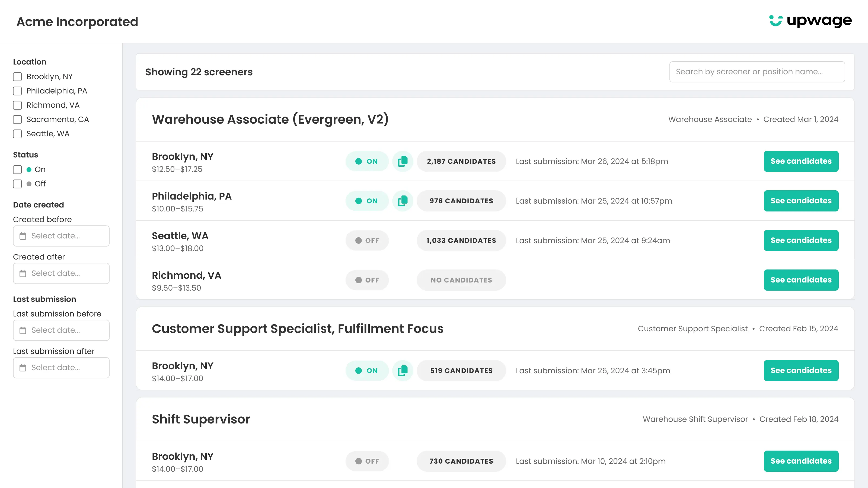Click calendar icon in Created before field

[x=23, y=236]
